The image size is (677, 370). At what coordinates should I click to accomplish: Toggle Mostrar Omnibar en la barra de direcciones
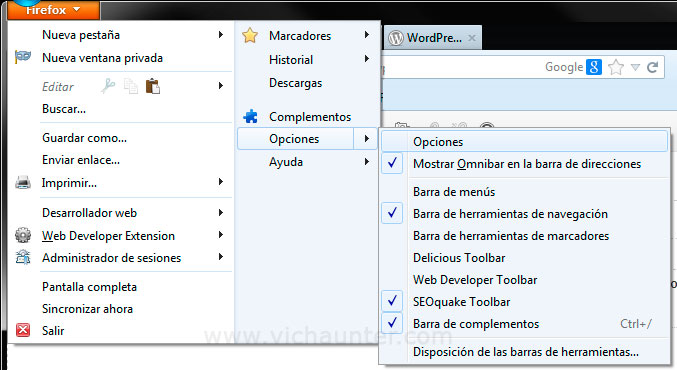[527, 164]
